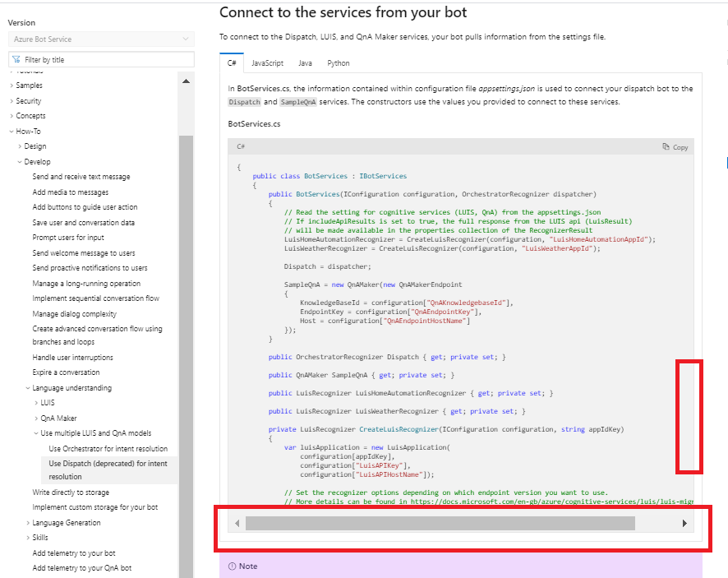Click the Filter by title field
The height and width of the screenshot is (578, 728).
[101, 59]
